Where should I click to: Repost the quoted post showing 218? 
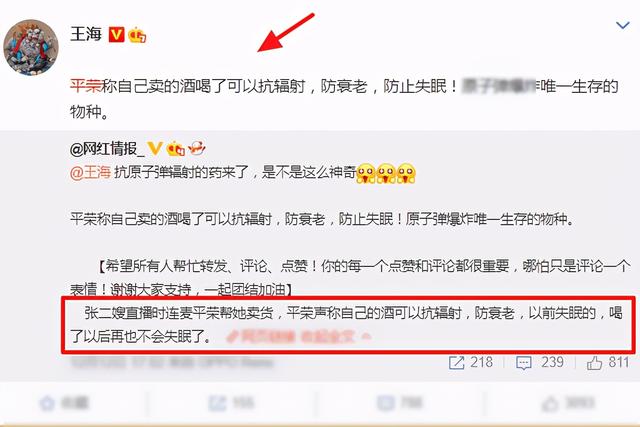pos(471,362)
